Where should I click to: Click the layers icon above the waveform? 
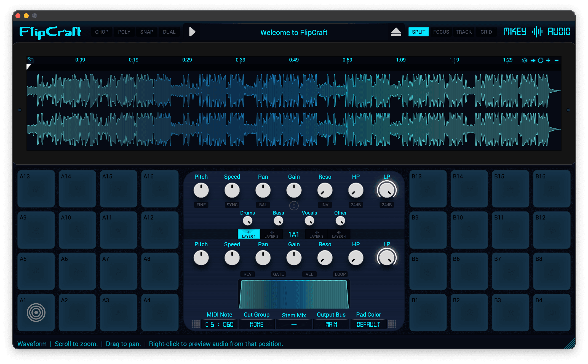(x=524, y=60)
